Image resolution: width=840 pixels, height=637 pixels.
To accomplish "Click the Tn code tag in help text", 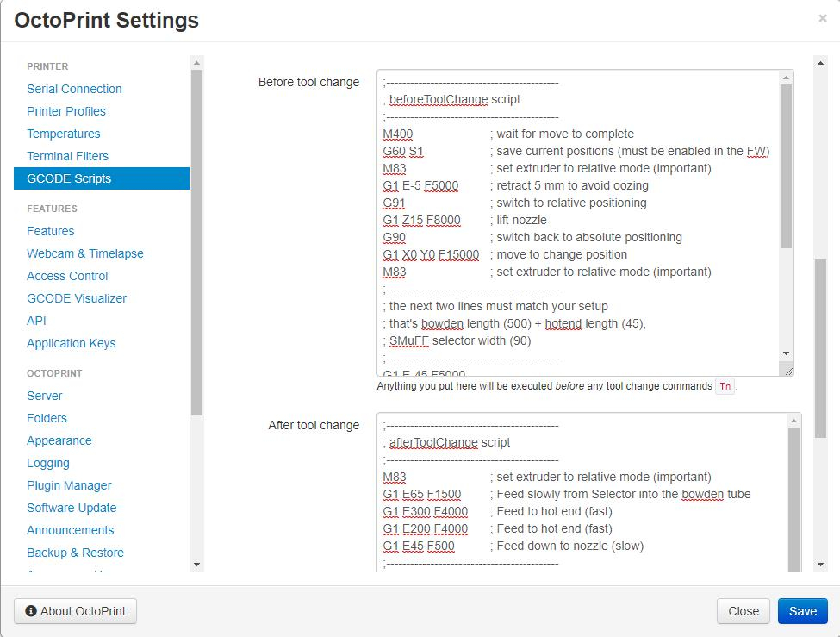I will click(x=725, y=386).
